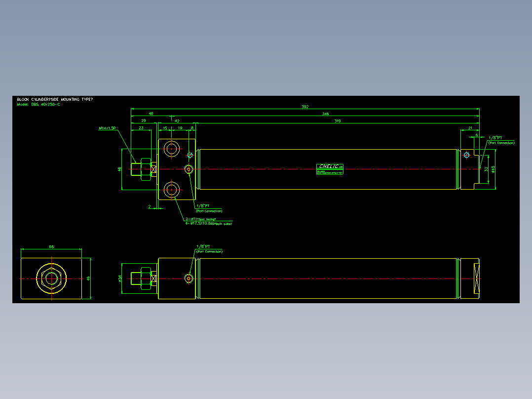532x399 pixels.
Task: Pick the "15" dimension text
Action: 165,128
